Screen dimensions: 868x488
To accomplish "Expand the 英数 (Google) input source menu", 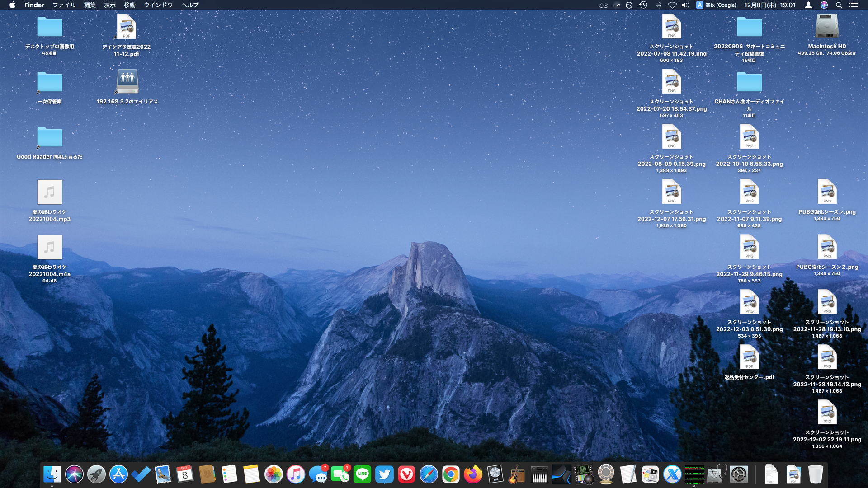I will point(717,5).
